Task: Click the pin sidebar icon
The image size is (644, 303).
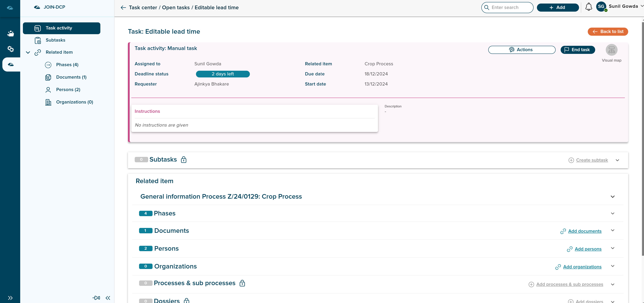Action: [96, 297]
